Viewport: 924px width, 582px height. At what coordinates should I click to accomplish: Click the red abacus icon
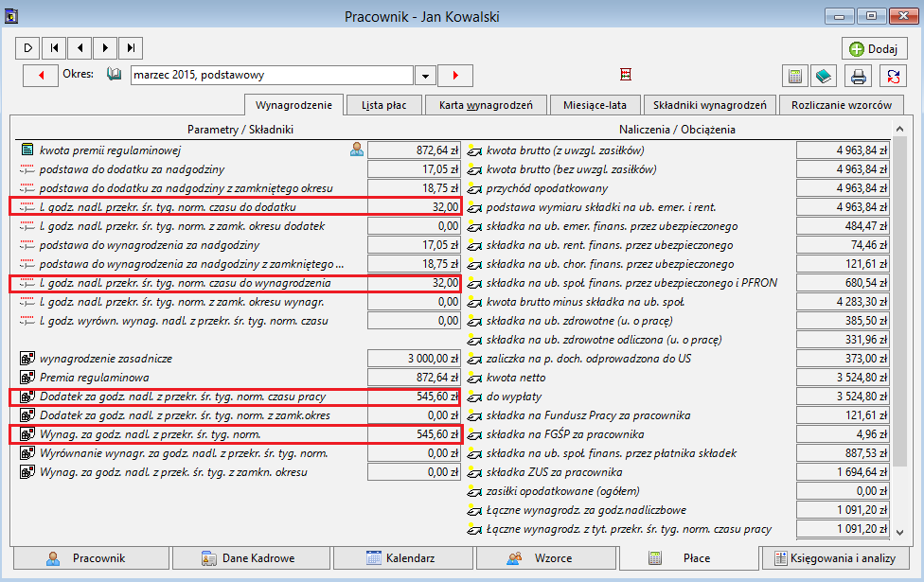[626, 74]
